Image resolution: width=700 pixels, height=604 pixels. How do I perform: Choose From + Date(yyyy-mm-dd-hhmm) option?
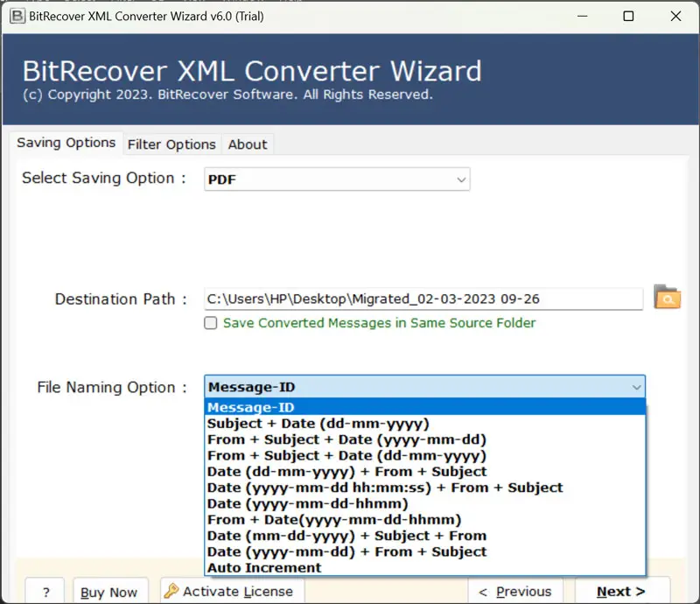[x=334, y=519]
